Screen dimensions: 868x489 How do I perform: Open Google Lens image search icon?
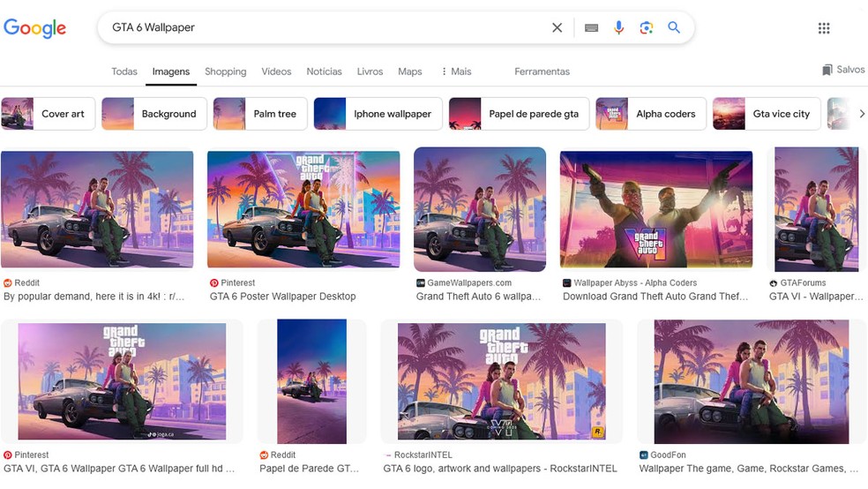click(x=646, y=27)
